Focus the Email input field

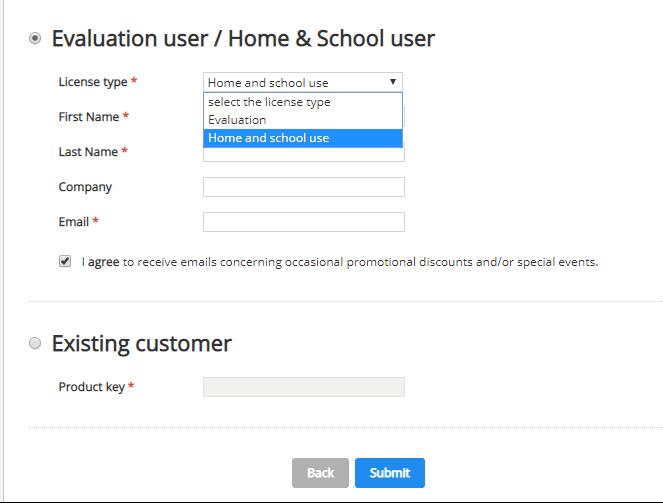303,222
